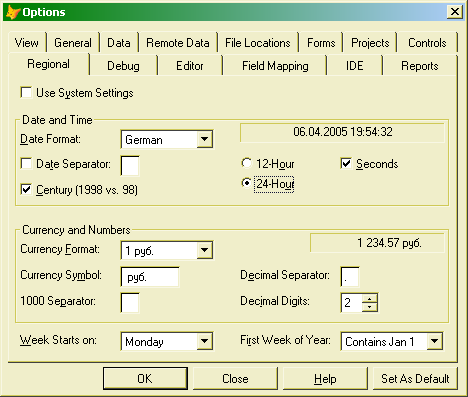Go to the Data tab
This screenshot has height=397, width=468.
tap(119, 43)
